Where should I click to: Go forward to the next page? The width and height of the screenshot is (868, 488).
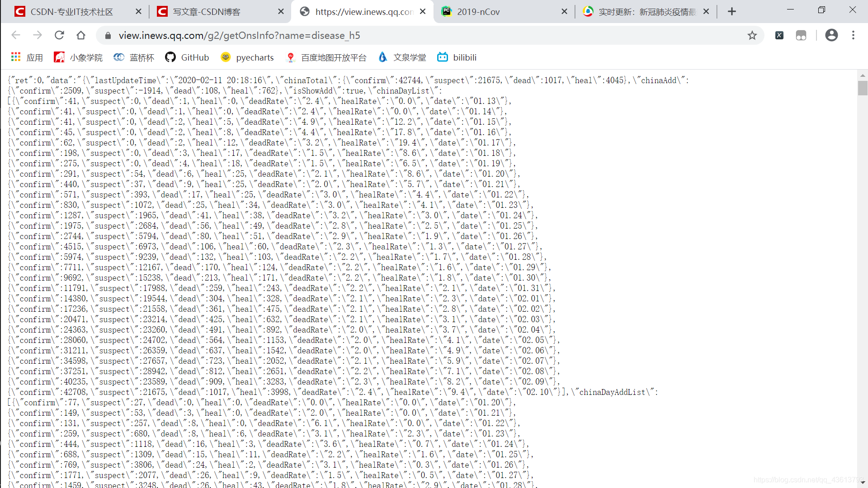[38, 35]
